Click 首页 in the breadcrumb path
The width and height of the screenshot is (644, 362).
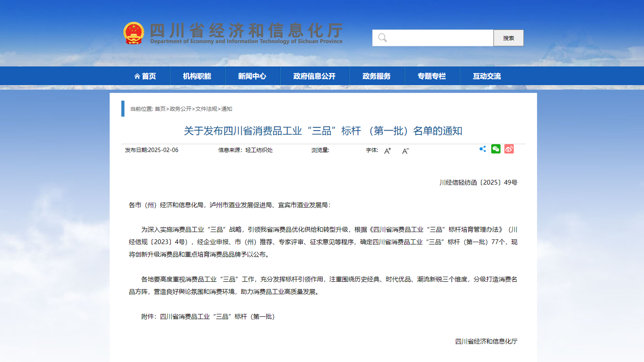[160, 109]
